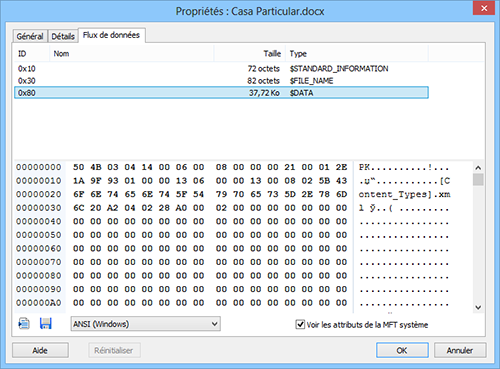
Task: Click hex byte 1A on row 00000010
Action: 79,181
